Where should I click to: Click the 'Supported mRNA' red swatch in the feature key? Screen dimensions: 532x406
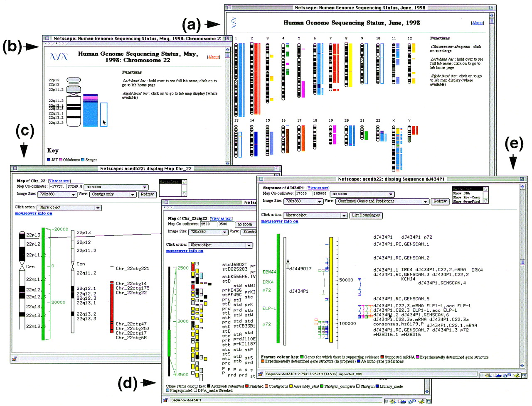[382, 357]
